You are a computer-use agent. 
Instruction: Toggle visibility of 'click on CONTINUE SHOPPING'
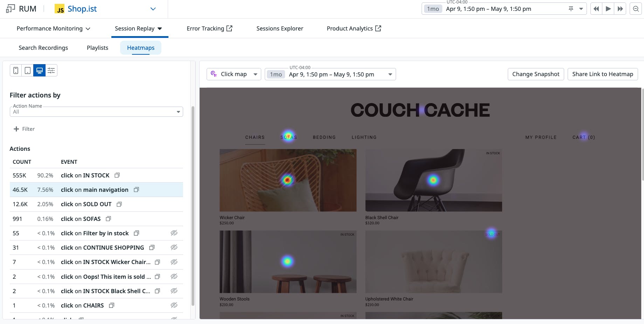point(174,248)
